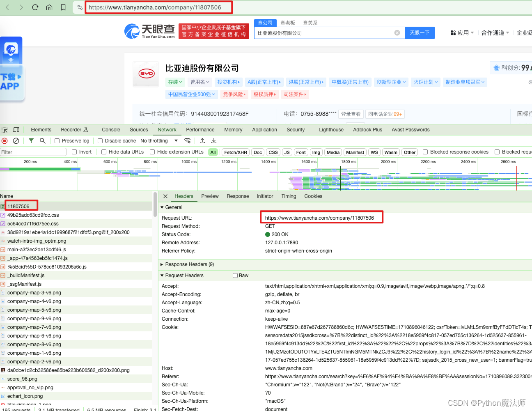The height and width of the screenshot is (411, 532).
Task: Open the Console tab
Action: click(x=111, y=130)
